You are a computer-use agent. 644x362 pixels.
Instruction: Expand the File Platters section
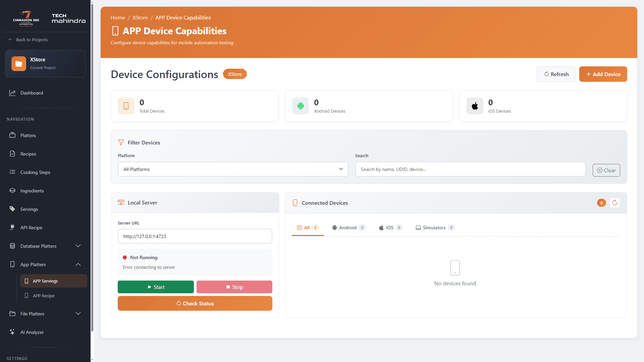point(45,314)
